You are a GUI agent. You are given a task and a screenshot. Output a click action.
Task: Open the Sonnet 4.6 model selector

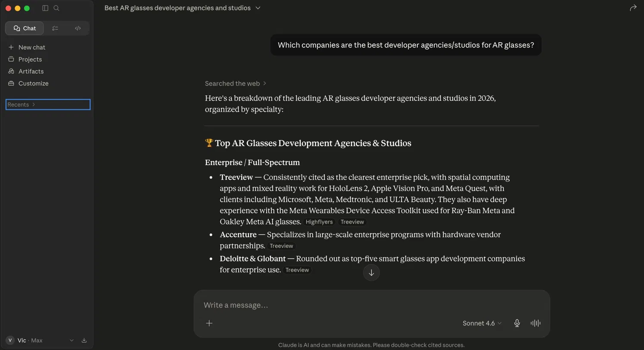coord(482,324)
